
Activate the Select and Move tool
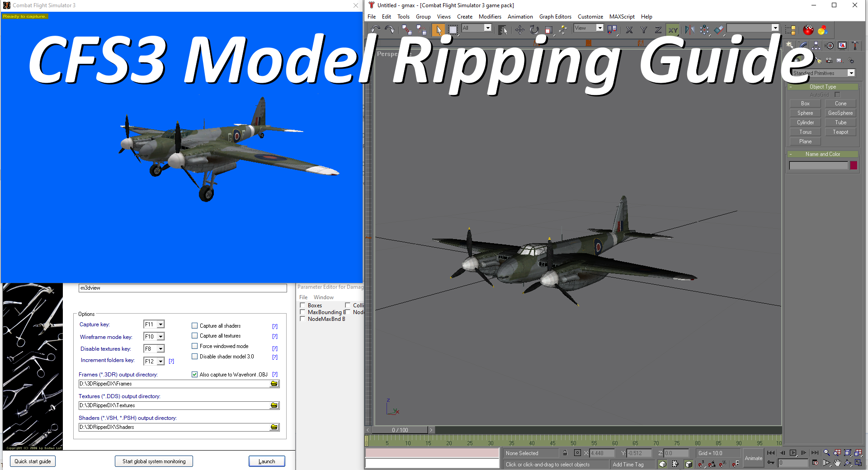[x=519, y=30]
